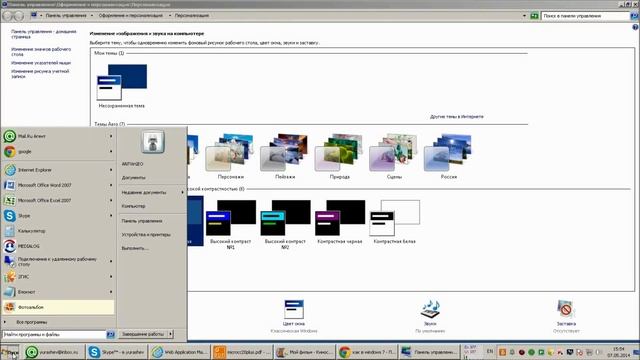Launch 2ГИС from the Start menu
The width and height of the screenshot is (640, 360).
coord(58,277)
